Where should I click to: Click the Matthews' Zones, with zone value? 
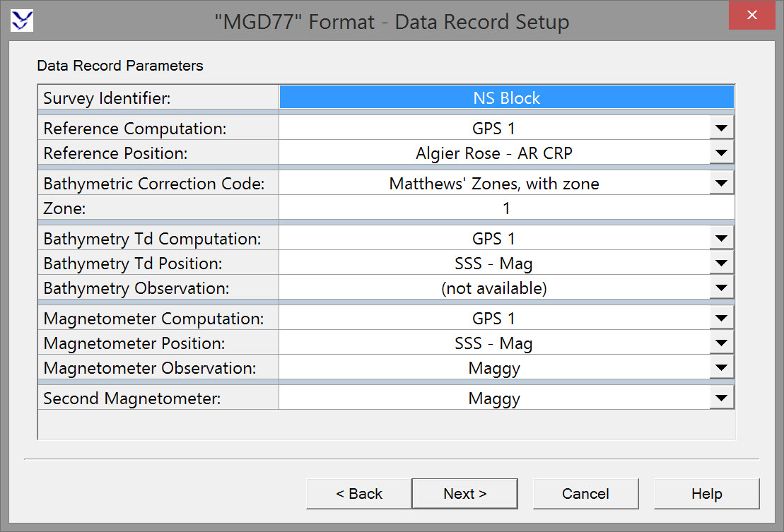[493, 184]
